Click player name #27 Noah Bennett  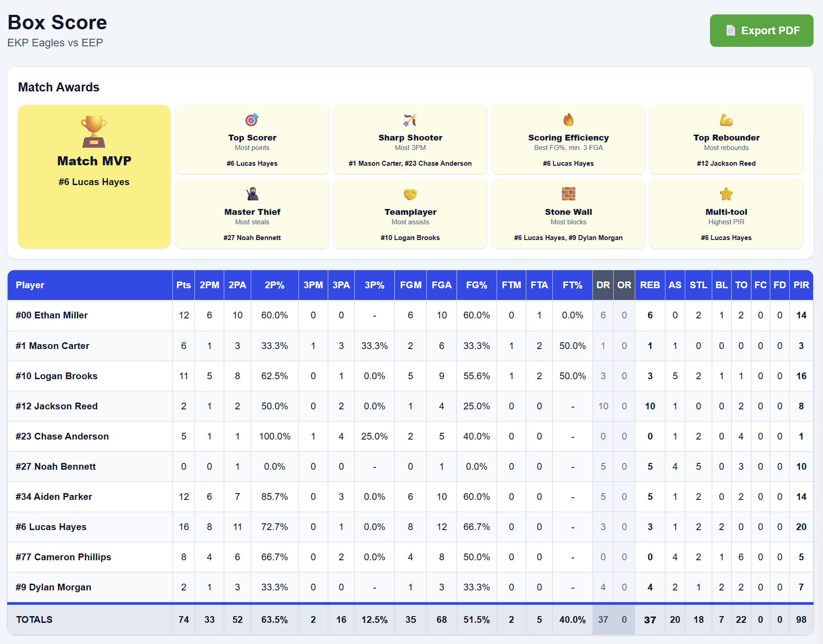coord(55,467)
